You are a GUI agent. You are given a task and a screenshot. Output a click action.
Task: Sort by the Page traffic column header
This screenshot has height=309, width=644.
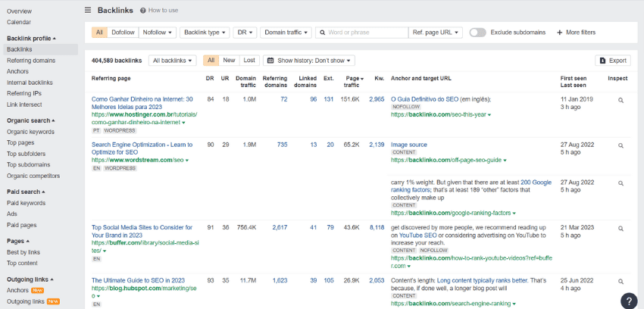pos(352,82)
